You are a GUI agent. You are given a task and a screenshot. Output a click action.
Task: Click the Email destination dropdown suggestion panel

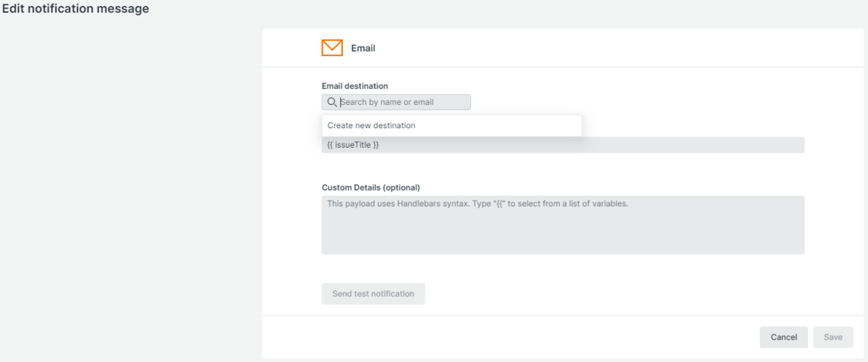point(451,125)
